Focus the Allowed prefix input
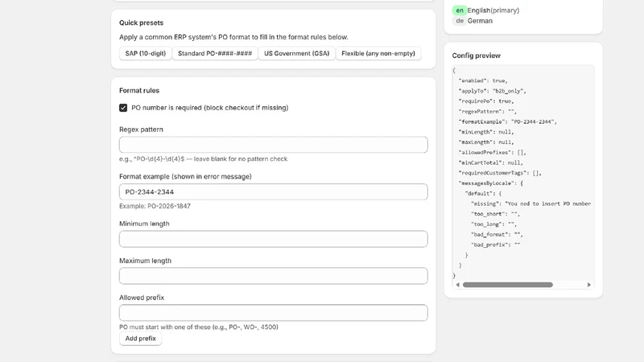The width and height of the screenshot is (644, 362). (x=273, y=313)
